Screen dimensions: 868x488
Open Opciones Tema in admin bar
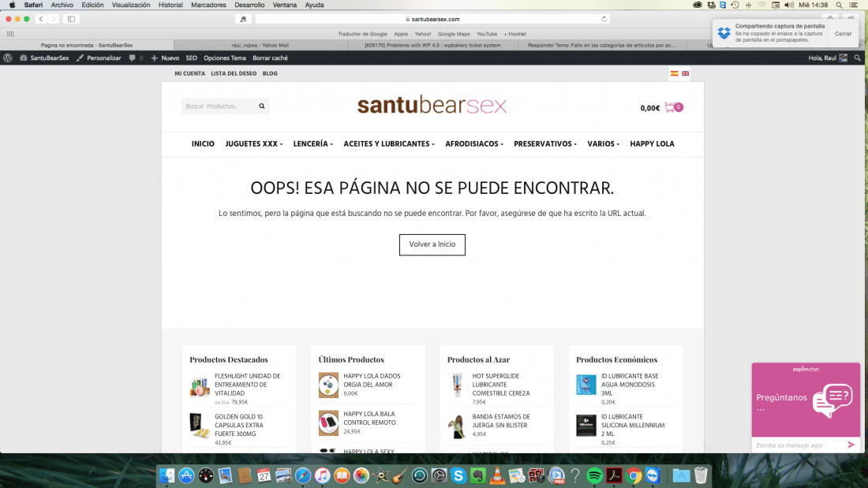coord(225,58)
